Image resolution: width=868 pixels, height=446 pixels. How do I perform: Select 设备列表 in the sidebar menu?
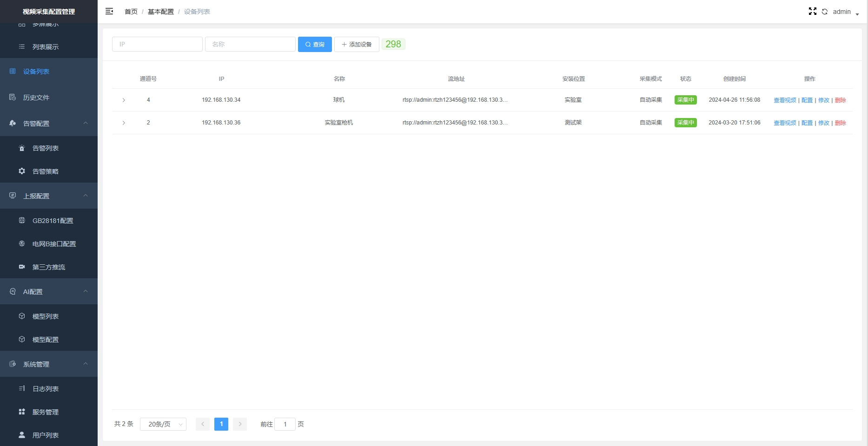click(36, 72)
